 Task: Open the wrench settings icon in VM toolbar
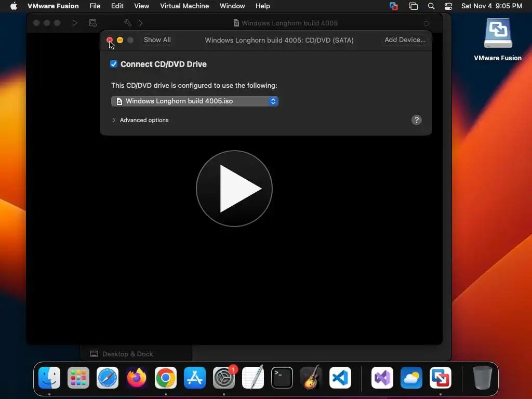[128, 23]
